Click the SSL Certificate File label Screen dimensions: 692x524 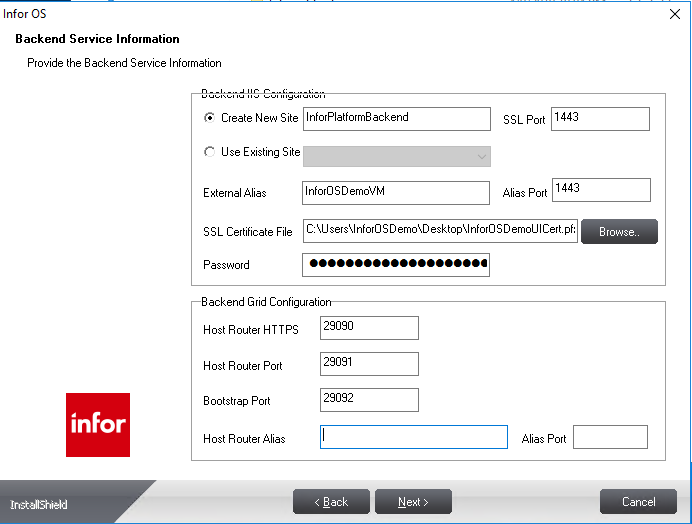pyautogui.click(x=248, y=232)
